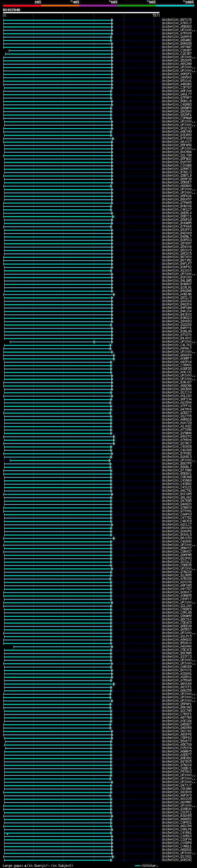Select hit label UniRef100_A8J0X7
197x868 pixels.
click(177, 142)
